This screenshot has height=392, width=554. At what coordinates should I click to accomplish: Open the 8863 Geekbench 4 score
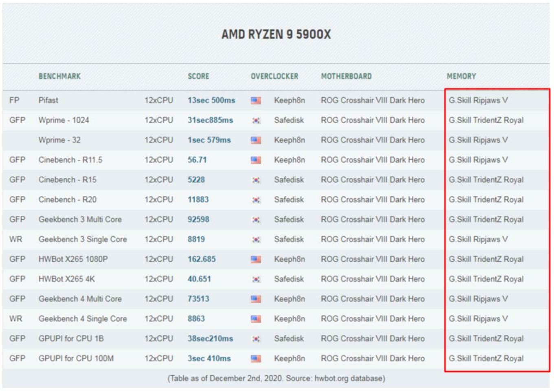(196, 319)
